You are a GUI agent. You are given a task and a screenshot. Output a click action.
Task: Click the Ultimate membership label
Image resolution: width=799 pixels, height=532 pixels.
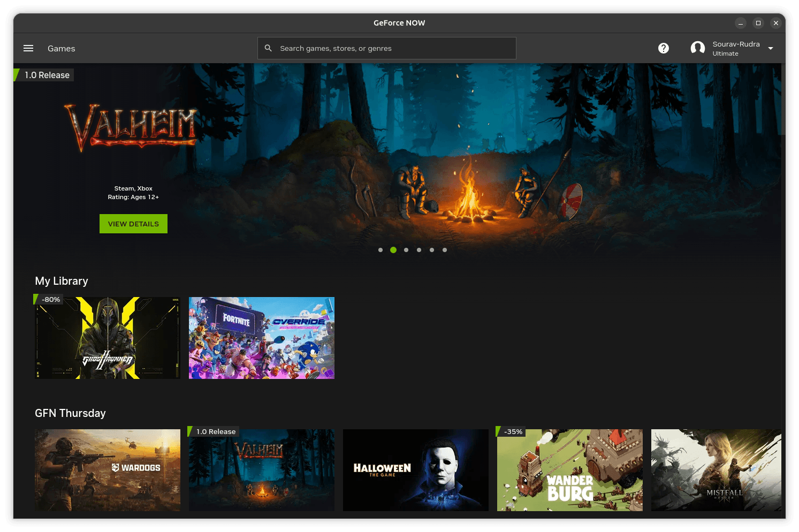[725, 54]
